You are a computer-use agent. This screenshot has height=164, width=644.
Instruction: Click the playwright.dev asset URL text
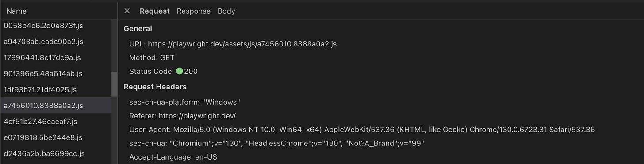click(x=242, y=44)
